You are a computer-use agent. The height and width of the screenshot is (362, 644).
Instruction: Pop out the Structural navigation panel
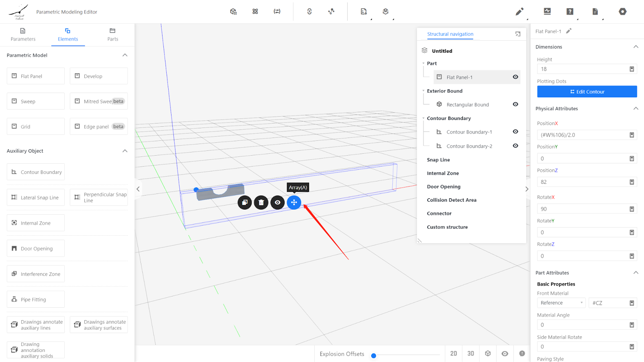[518, 34]
